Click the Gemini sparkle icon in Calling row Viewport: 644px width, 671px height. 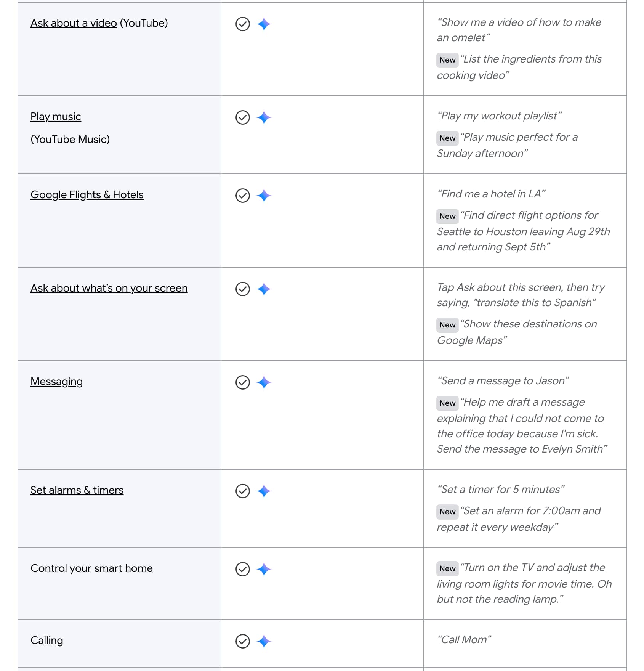264,641
